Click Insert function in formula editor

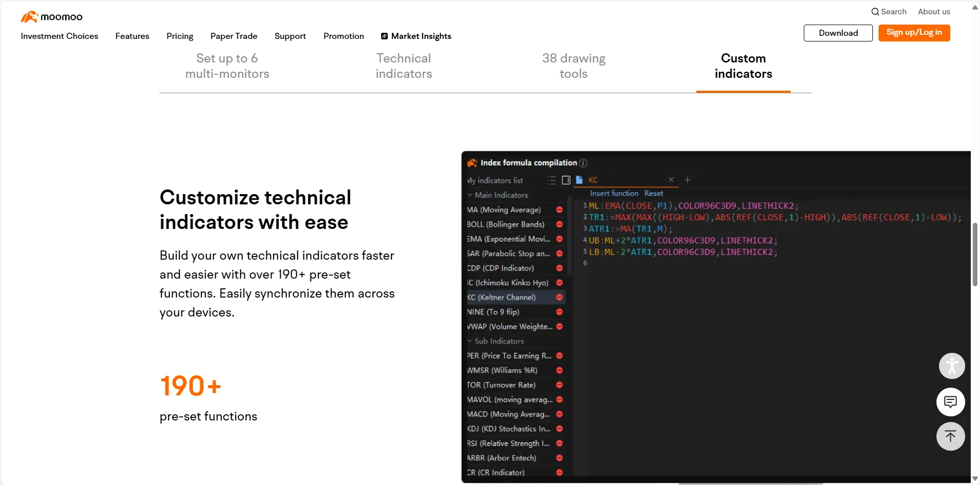pyautogui.click(x=614, y=194)
